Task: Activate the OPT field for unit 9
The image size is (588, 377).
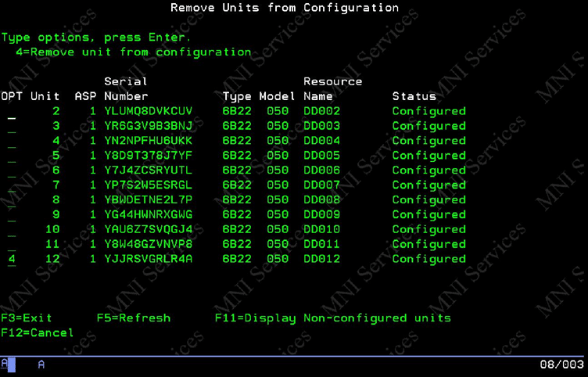Action: [11, 215]
